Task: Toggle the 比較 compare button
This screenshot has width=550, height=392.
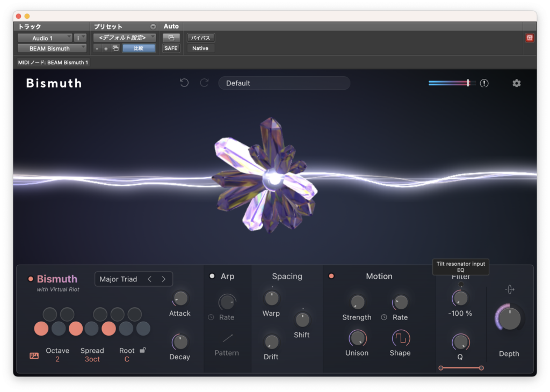Action: [139, 48]
